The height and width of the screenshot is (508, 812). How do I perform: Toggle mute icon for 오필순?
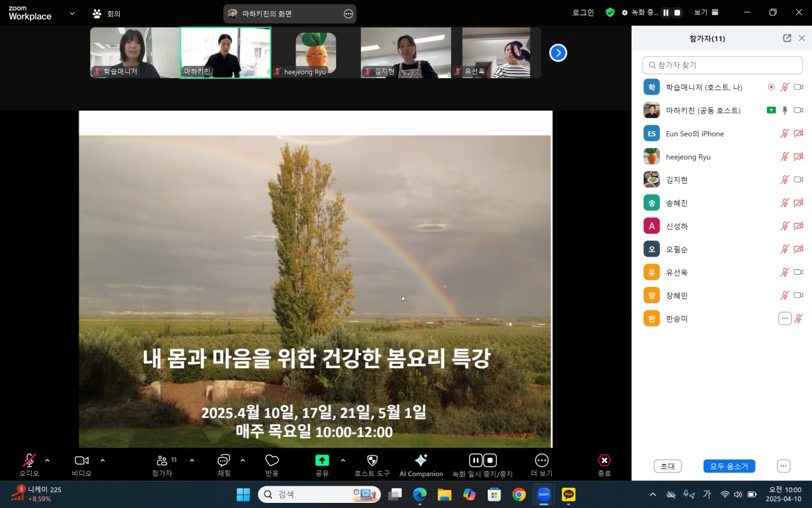click(785, 249)
